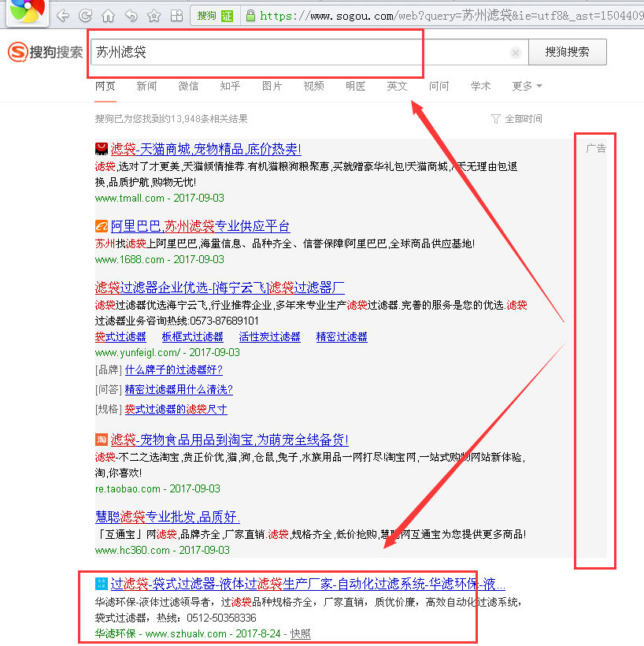Select the 知乎 search tab
The height and width of the screenshot is (646, 644).
click(x=230, y=86)
